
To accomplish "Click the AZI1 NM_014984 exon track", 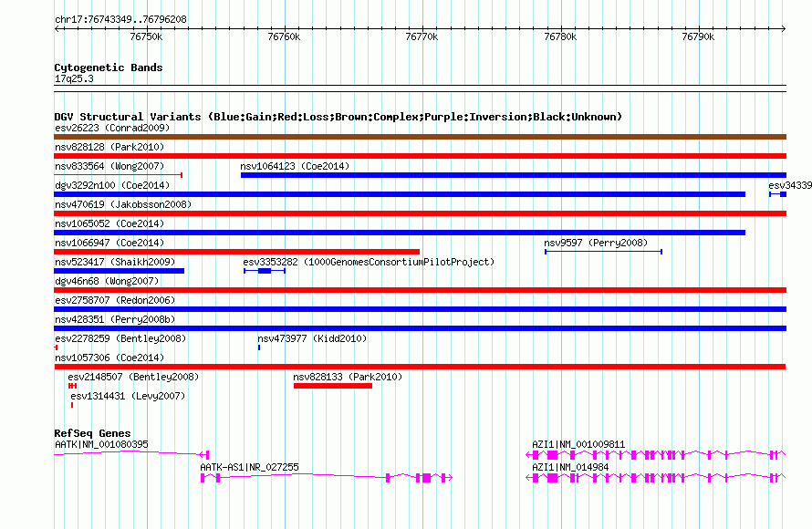I will (x=656, y=478).
